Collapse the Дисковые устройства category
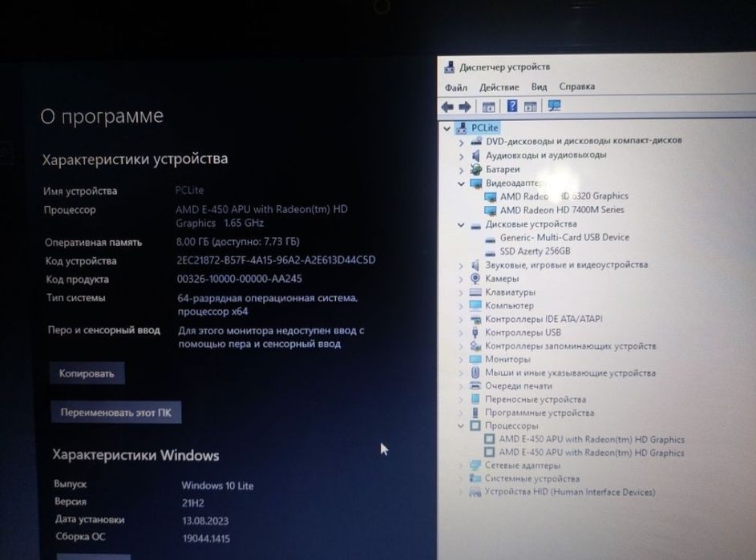Image resolution: width=756 pixels, height=560 pixels. tap(461, 225)
